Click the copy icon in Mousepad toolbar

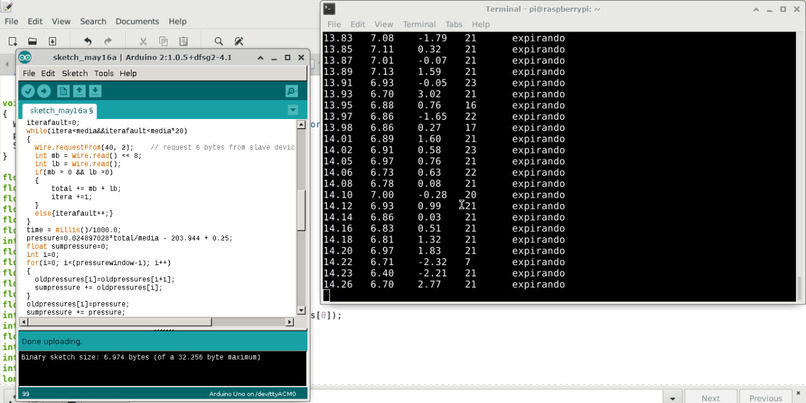click(163, 42)
